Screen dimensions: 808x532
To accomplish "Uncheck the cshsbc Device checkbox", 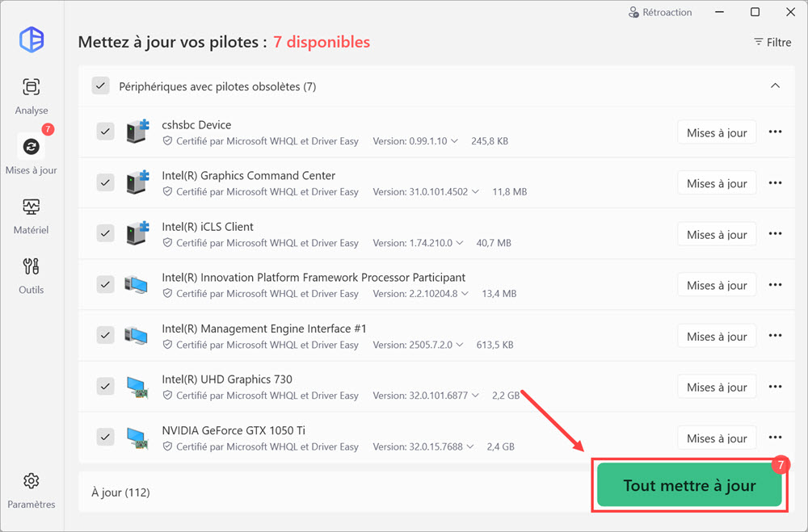I will coord(105,132).
